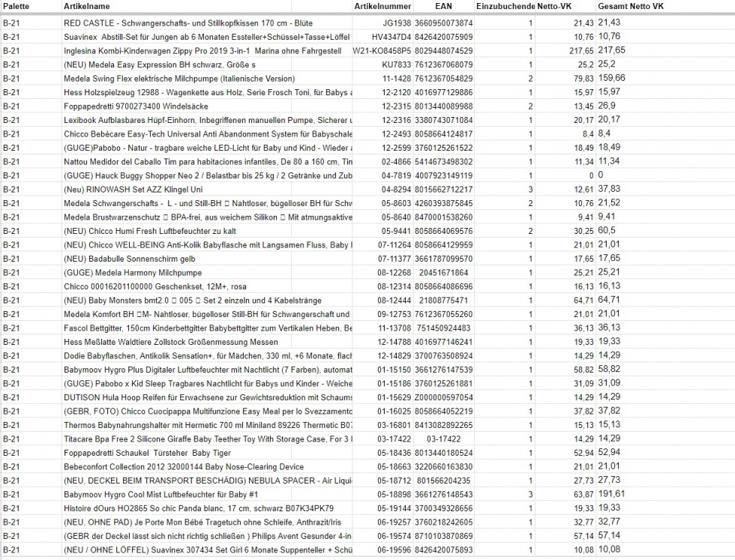The image size is (735, 560).
Task: Select the "Histoire dOurs HO2865 So chic Panda" cell
Action: (199, 508)
